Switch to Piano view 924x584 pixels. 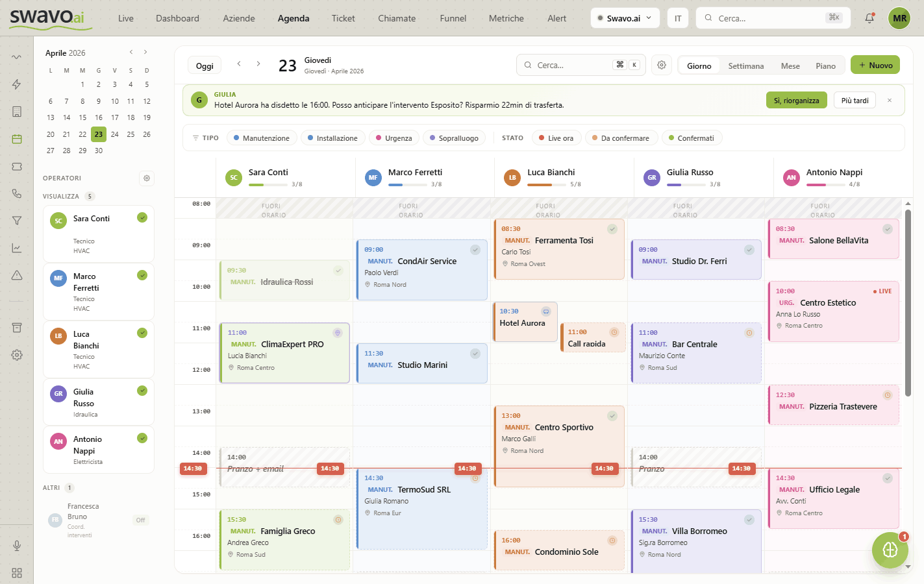pos(826,66)
